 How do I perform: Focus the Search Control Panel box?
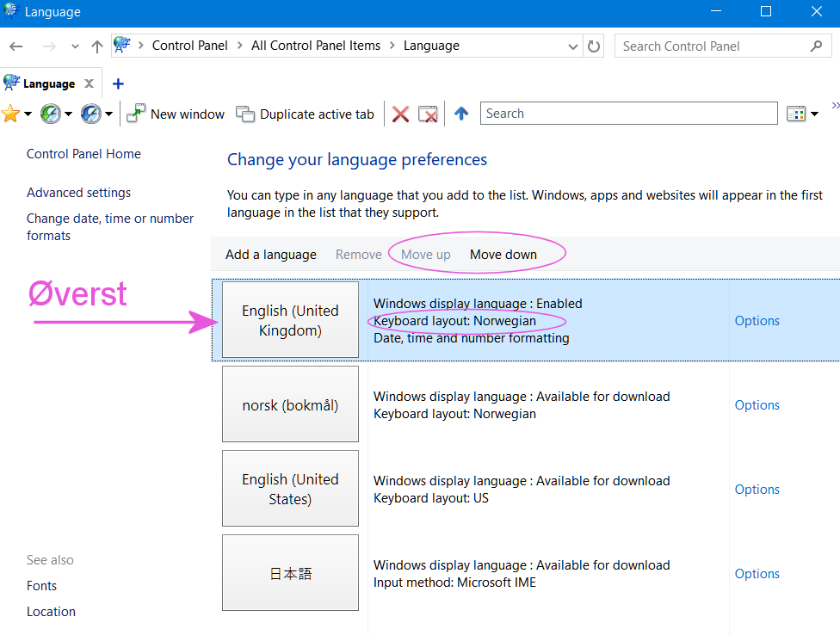point(723,46)
